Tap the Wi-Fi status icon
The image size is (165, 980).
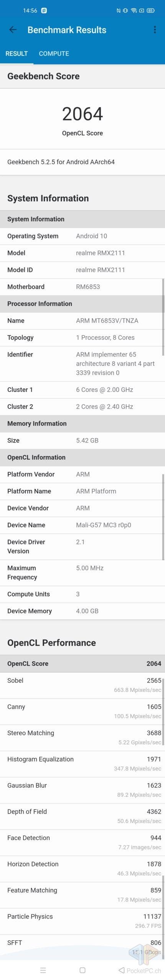coord(134,10)
